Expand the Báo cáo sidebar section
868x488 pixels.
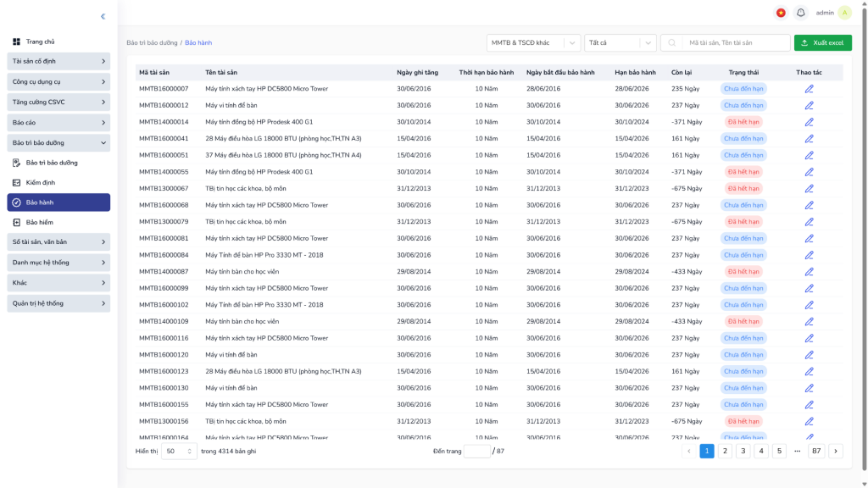coord(58,123)
